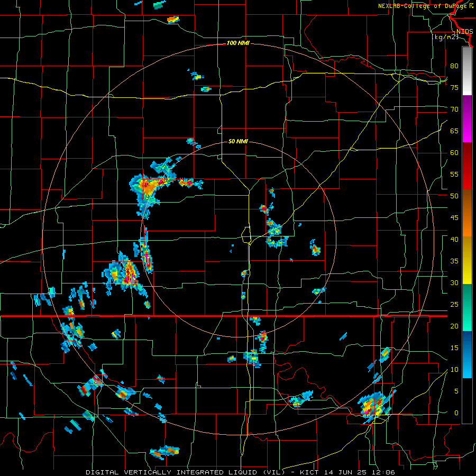
Task: Click the green segment of the VIL legend
Action: click(467, 307)
